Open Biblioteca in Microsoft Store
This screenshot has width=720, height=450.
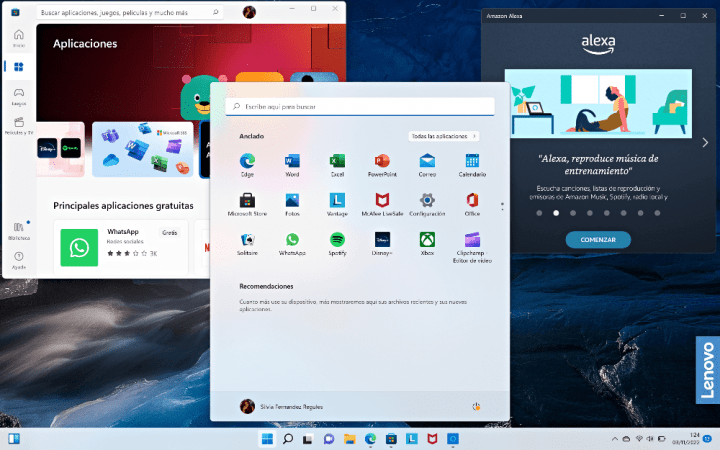click(x=19, y=231)
